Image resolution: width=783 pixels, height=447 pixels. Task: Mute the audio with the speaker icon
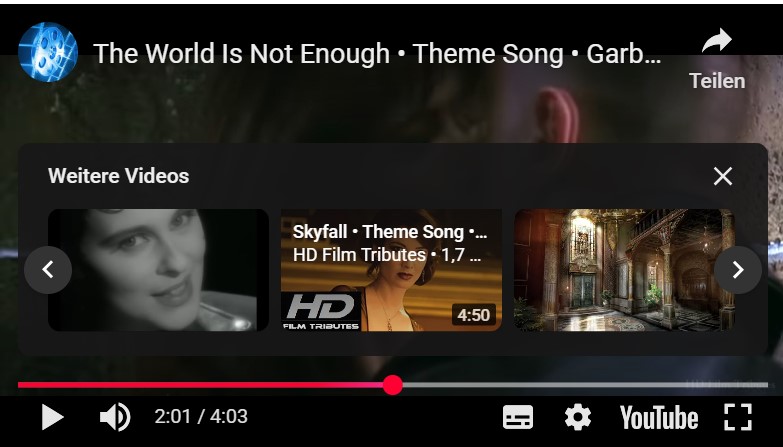[115, 417]
